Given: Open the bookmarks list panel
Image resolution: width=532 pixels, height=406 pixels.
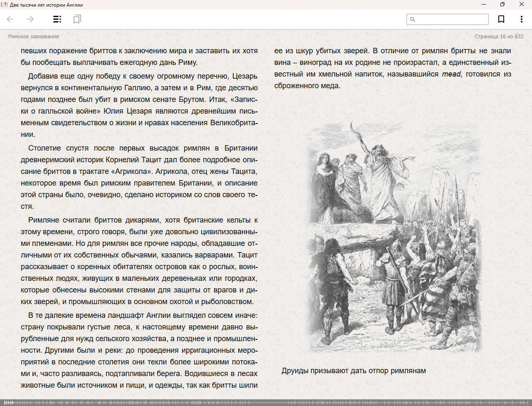Looking at the screenshot, I should (77, 19).
